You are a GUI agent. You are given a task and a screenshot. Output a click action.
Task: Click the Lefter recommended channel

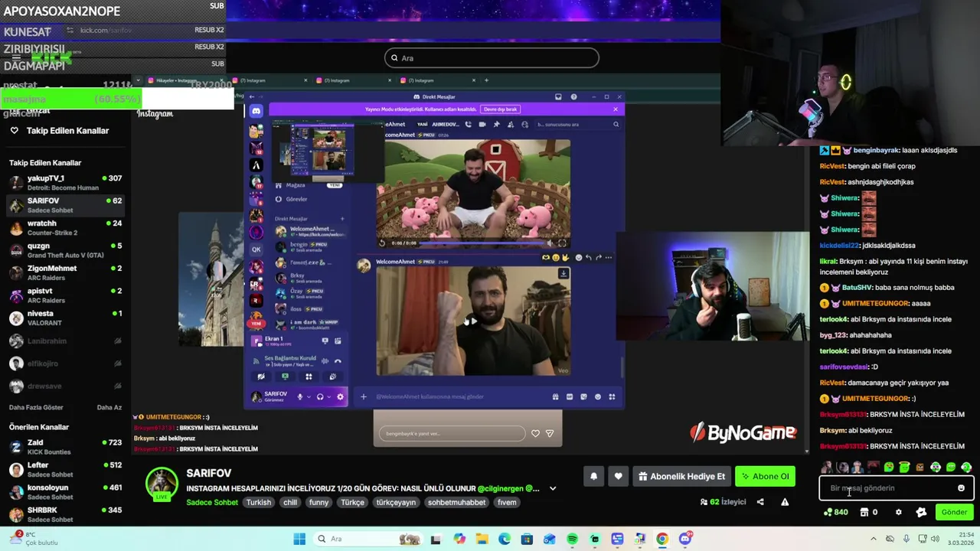click(x=65, y=469)
